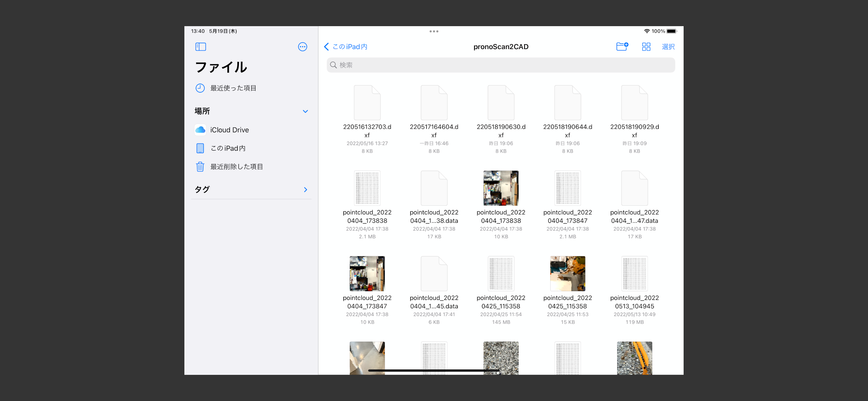Open the sidebar more options ellipsis

(x=303, y=46)
